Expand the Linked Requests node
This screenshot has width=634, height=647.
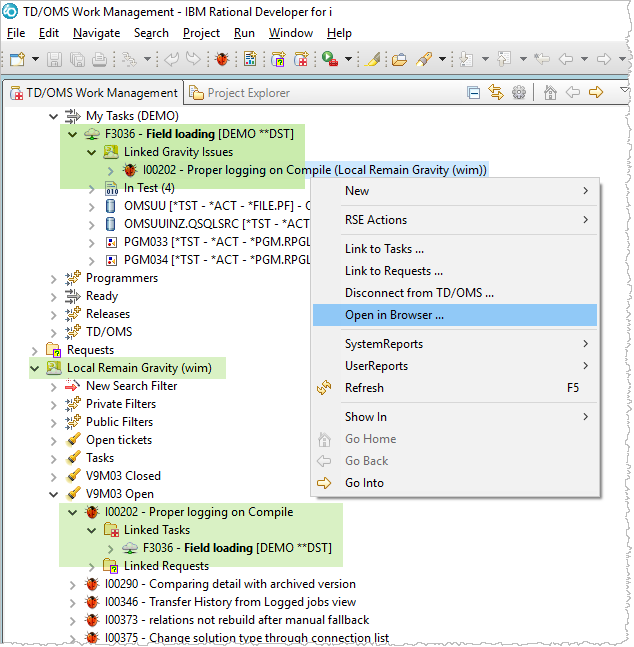[91, 566]
